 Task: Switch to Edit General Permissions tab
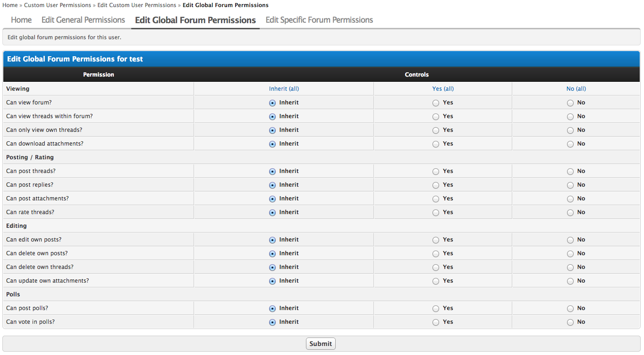[x=83, y=20]
